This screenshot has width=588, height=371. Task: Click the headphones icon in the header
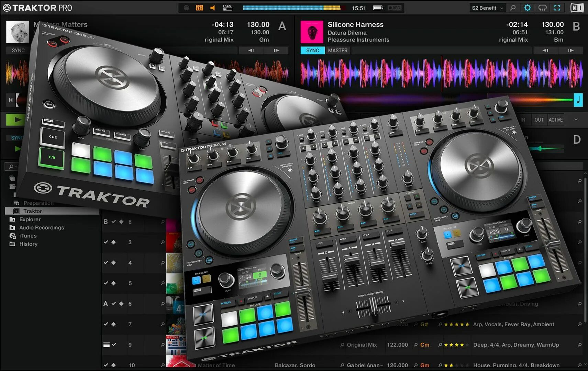tap(542, 8)
